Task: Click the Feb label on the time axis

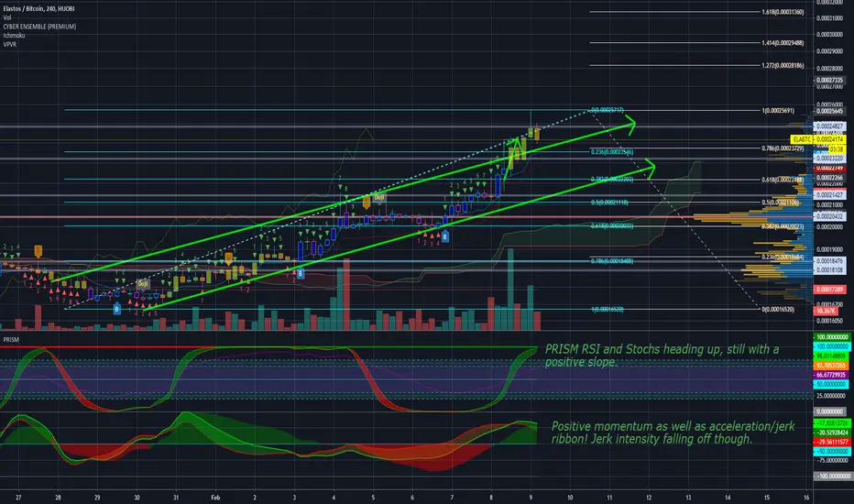Action: click(215, 498)
